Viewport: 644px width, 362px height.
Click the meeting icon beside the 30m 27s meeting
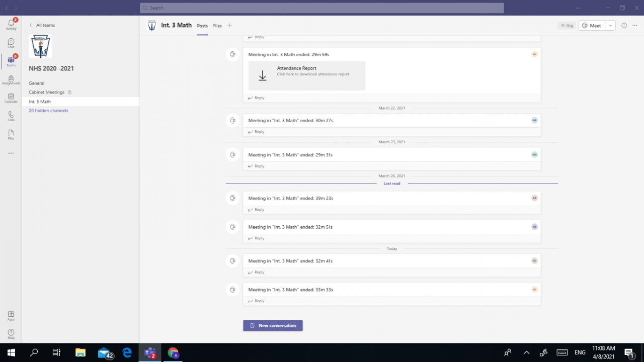click(x=232, y=121)
